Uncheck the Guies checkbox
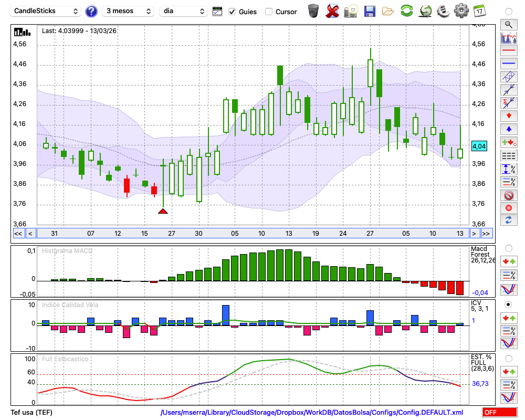Viewport: 525px width, 420px height. 233,12
